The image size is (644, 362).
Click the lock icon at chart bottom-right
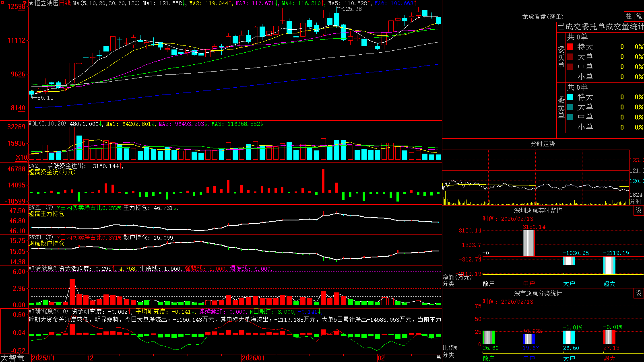point(438,357)
